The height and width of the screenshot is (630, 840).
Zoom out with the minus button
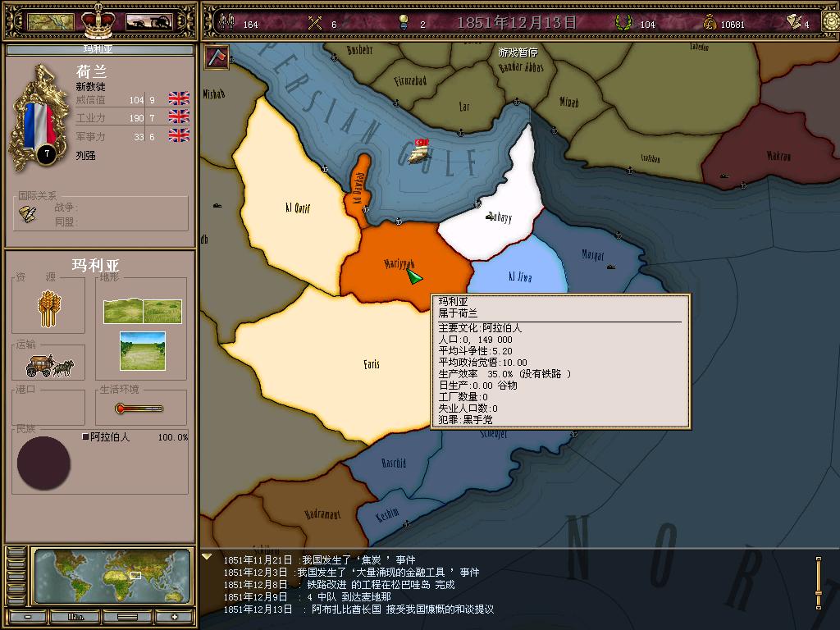(27, 617)
